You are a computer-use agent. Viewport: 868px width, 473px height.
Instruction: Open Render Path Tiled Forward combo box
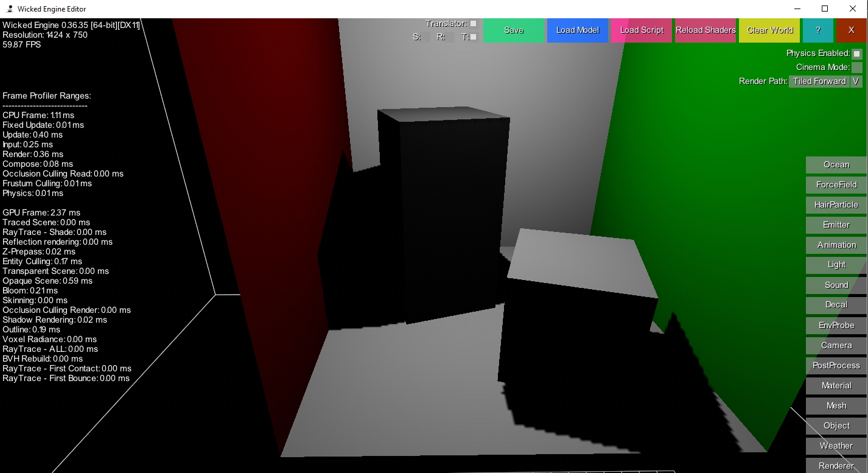[819, 82]
